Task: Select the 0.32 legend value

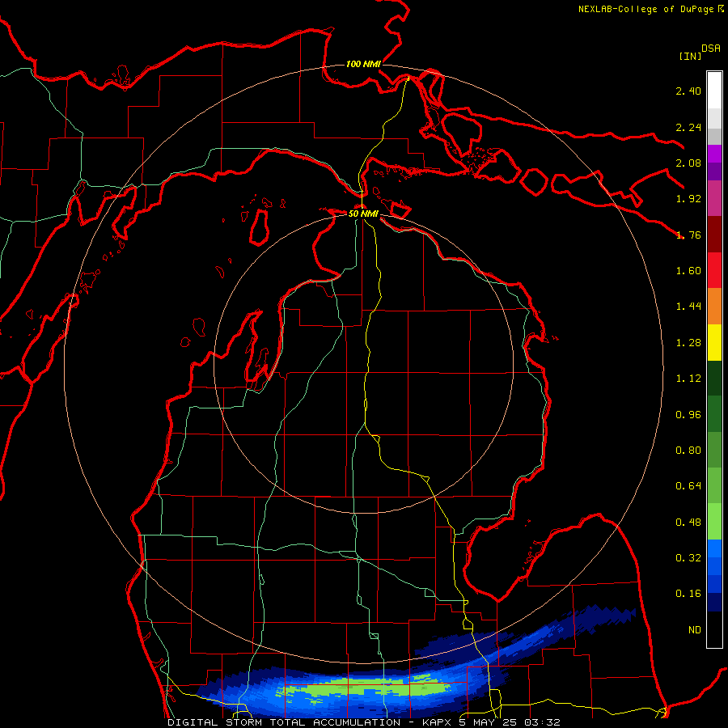Action: [x=688, y=558]
